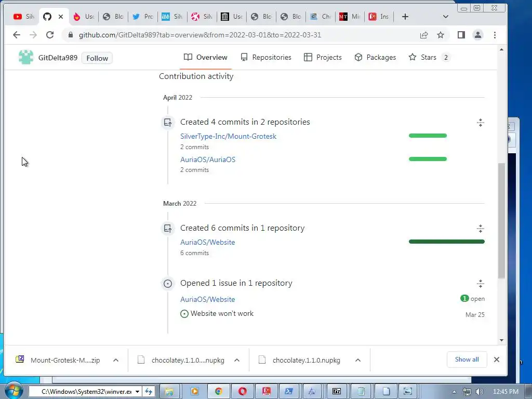The image size is (532, 399).
Task: Expand options for Mount-Grotesk zip download
Action: (116, 360)
